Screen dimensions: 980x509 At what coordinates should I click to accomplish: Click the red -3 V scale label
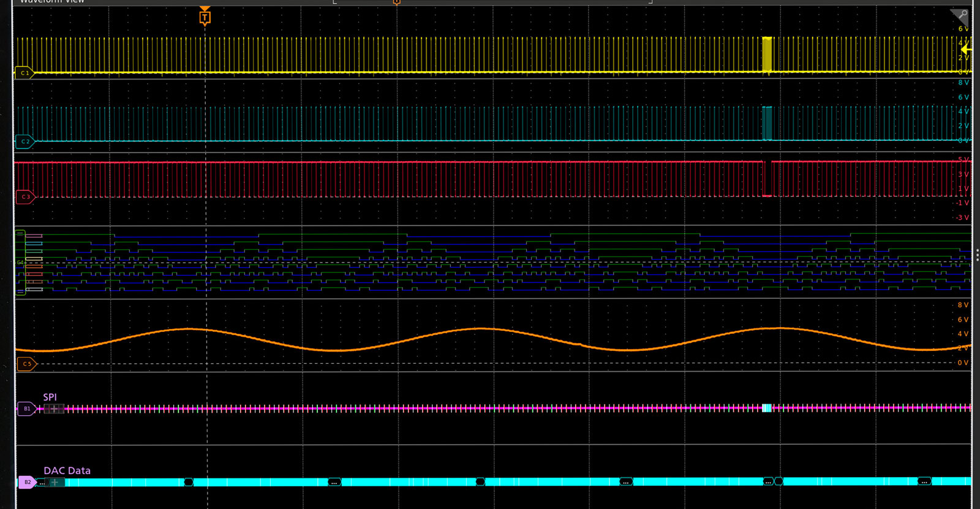click(962, 217)
